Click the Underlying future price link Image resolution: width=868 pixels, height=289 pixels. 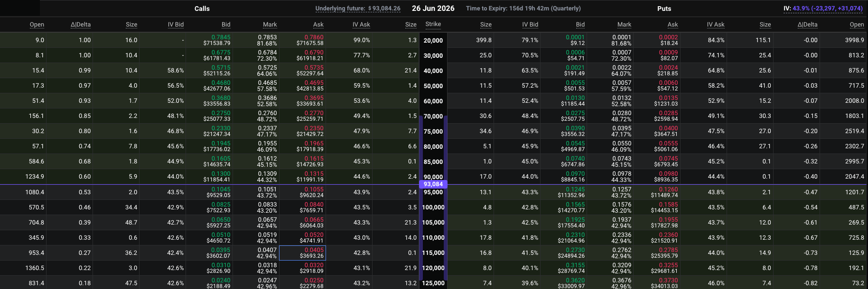pos(358,9)
